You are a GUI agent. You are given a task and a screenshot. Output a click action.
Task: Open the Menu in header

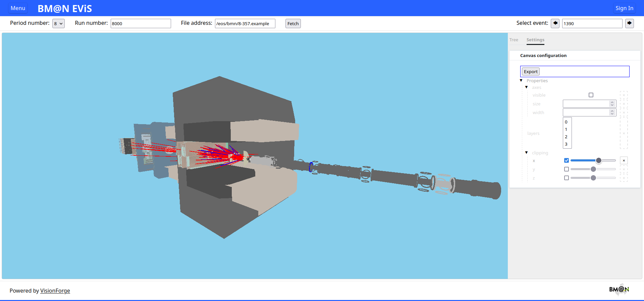click(18, 8)
